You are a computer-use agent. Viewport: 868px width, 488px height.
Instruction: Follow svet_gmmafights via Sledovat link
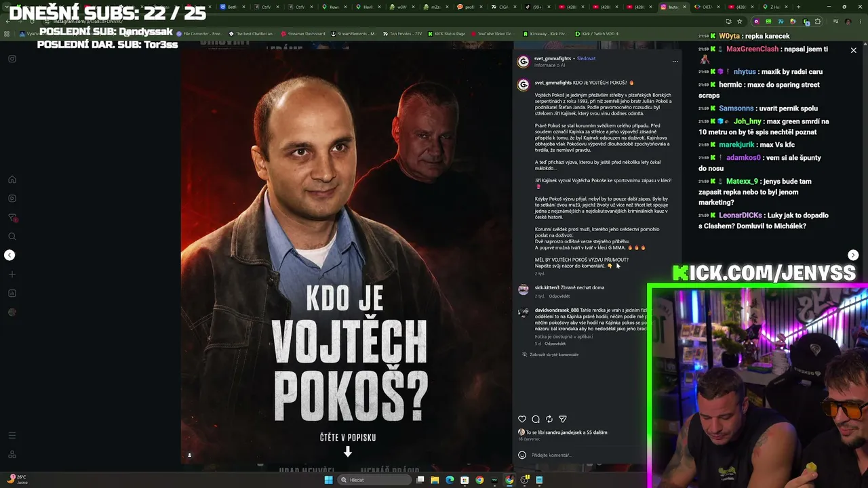[586, 58]
